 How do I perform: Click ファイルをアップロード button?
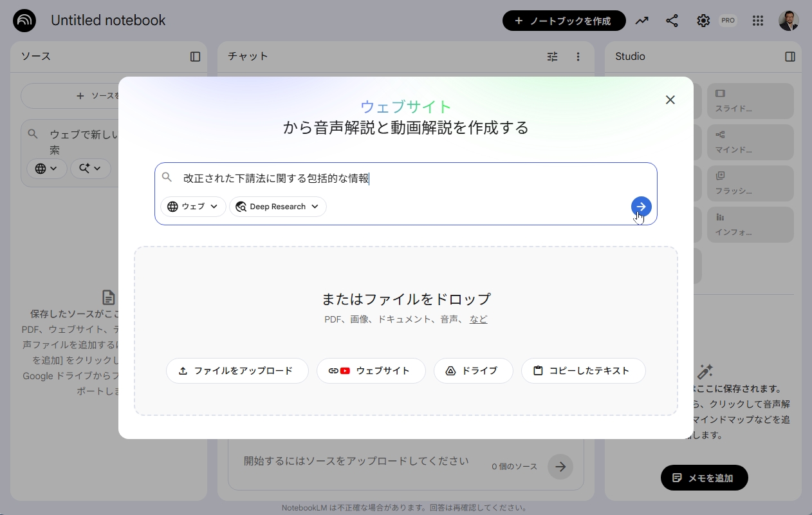coord(237,371)
